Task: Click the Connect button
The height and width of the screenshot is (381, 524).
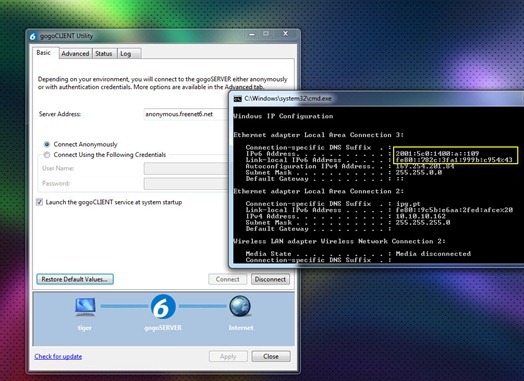Action: (x=228, y=279)
